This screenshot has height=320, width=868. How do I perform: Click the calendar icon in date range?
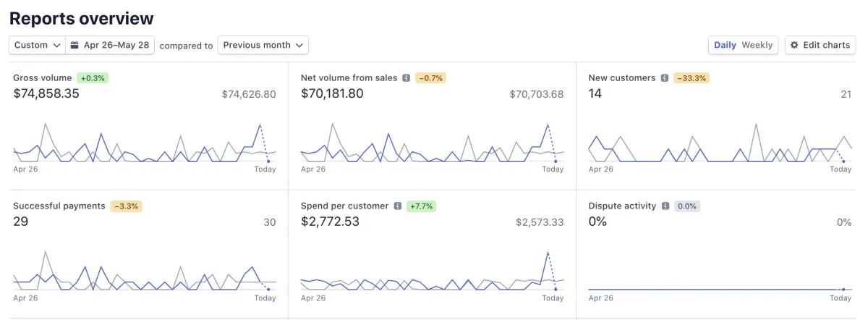click(x=75, y=45)
